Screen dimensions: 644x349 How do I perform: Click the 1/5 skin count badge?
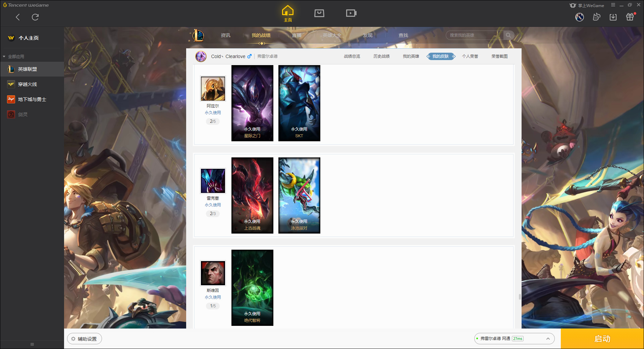(213, 306)
